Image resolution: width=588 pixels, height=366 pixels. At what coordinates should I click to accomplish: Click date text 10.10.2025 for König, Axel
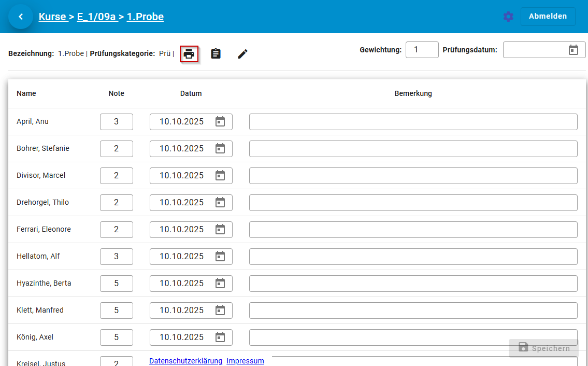(x=181, y=337)
